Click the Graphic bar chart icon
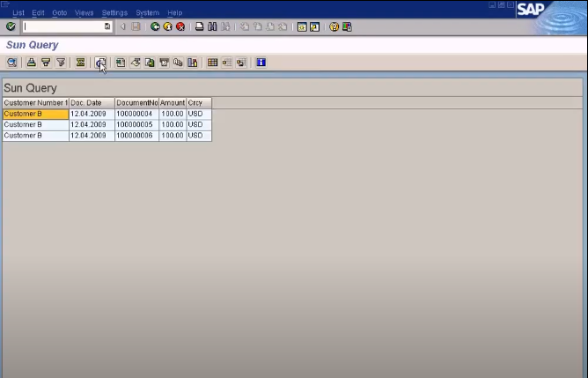The image size is (588, 378). 193,63
